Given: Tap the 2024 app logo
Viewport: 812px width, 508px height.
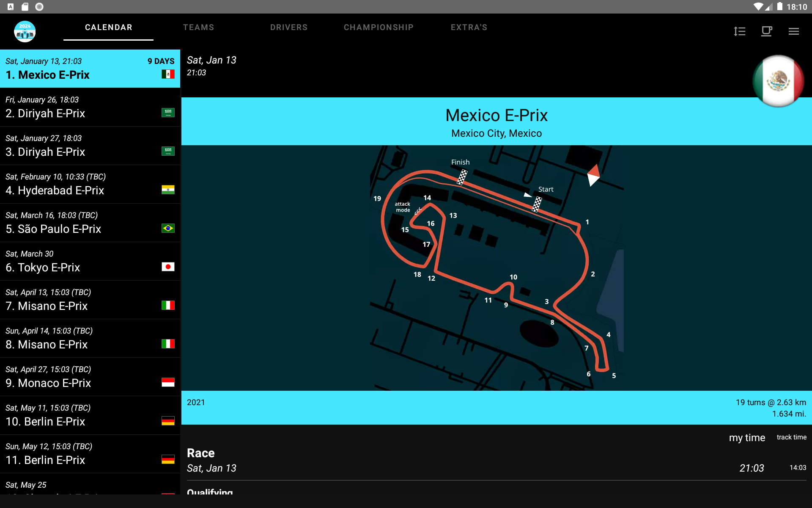Looking at the screenshot, I should click(x=25, y=31).
